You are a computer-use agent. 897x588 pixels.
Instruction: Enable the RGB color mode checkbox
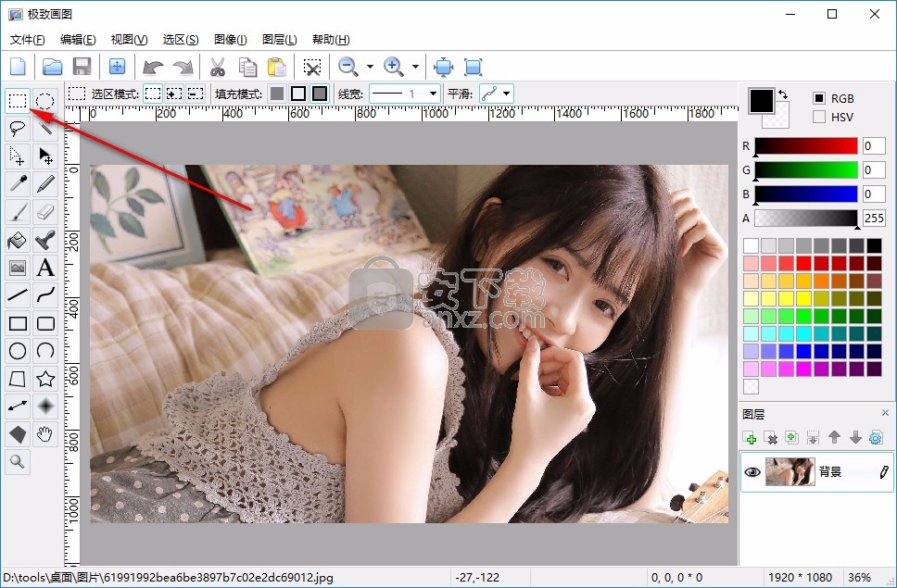(x=819, y=98)
